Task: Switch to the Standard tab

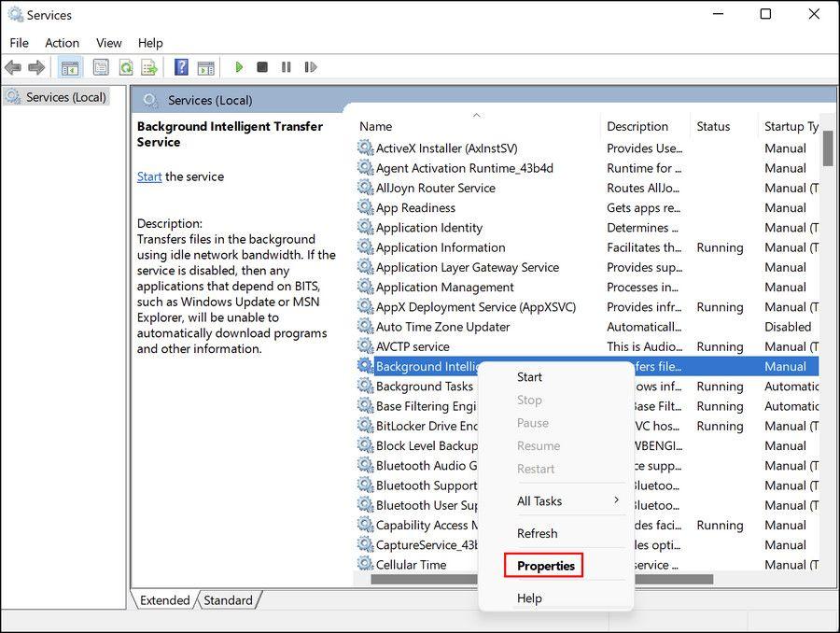Action: point(227,600)
